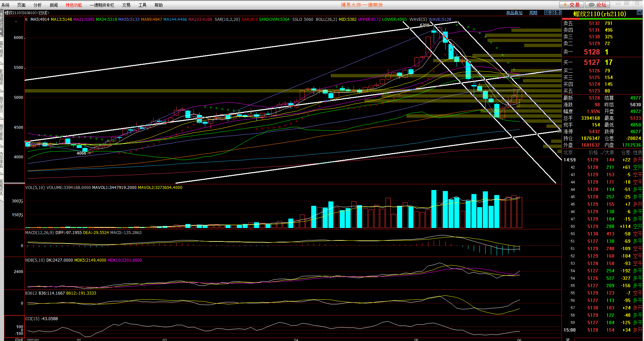Open the 交易 lightning trade button
This screenshot has height=341, width=644.
[x=571, y=5]
